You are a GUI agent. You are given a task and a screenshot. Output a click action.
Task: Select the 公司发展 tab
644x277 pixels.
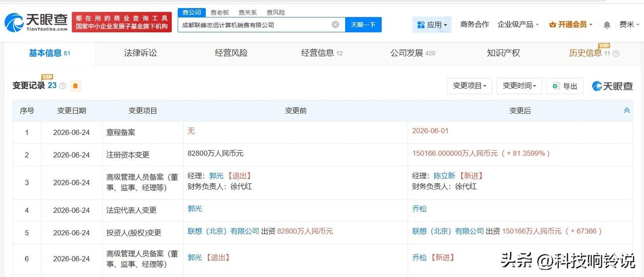click(413, 53)
